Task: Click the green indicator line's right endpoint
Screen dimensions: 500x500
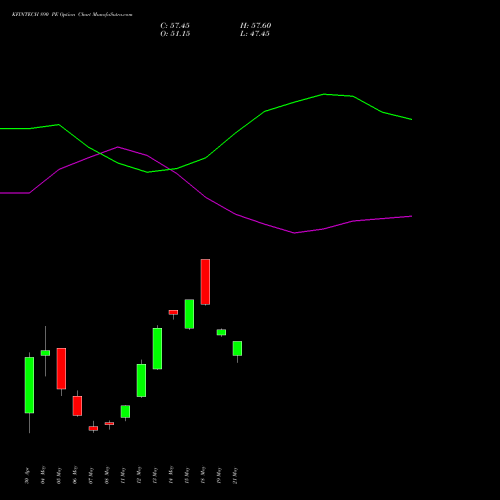Action: click(412, 119)
